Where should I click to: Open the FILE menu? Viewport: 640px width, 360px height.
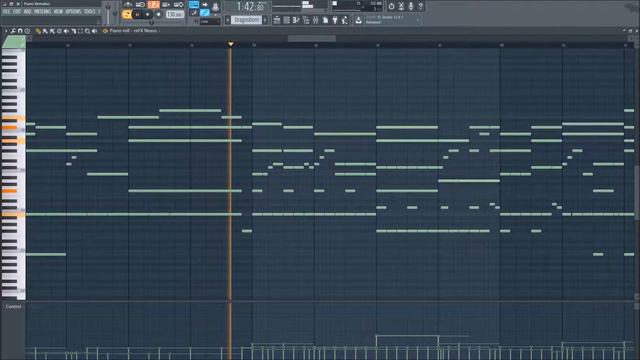[7, 12]
